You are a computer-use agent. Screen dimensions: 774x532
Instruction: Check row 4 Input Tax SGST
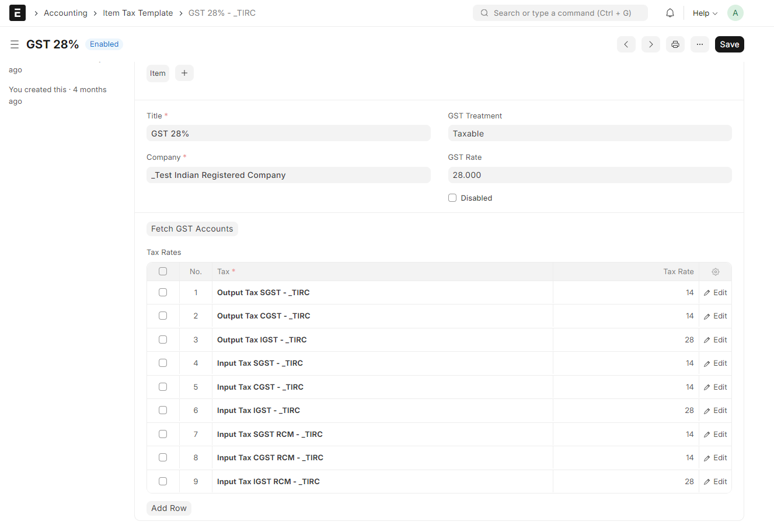(163, 363)
